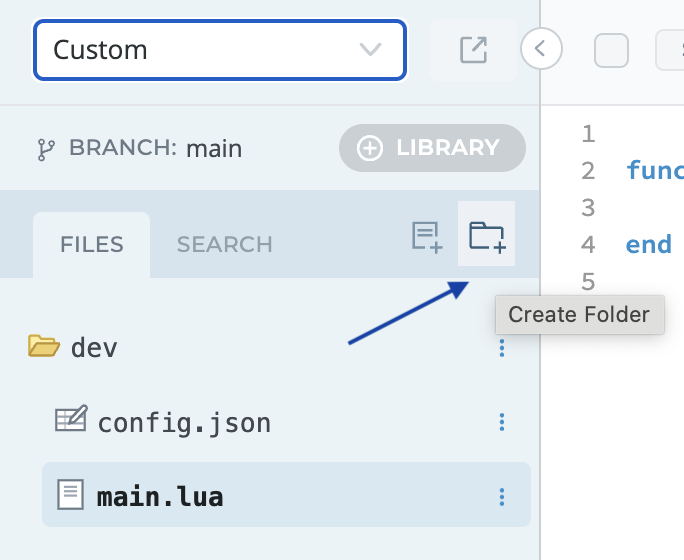
Task: Click the Create Folder icon
Action: 487,236
